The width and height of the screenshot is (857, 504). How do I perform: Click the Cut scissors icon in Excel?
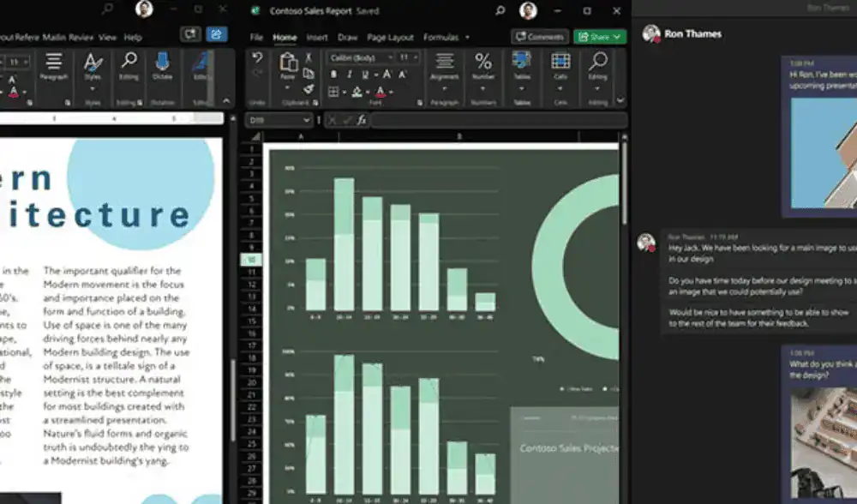pos(309,57)
